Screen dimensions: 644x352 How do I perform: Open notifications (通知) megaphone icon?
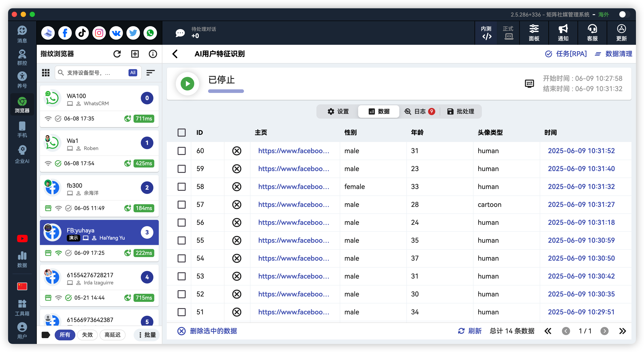(x=563, y=33)
